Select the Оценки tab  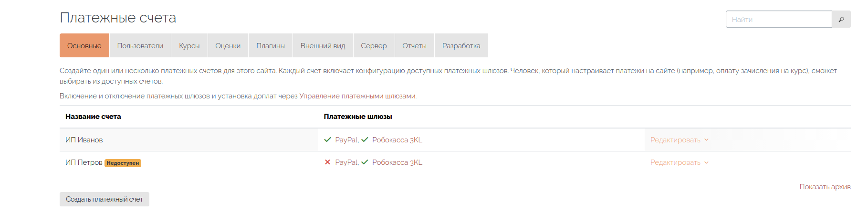coord(228,46)
